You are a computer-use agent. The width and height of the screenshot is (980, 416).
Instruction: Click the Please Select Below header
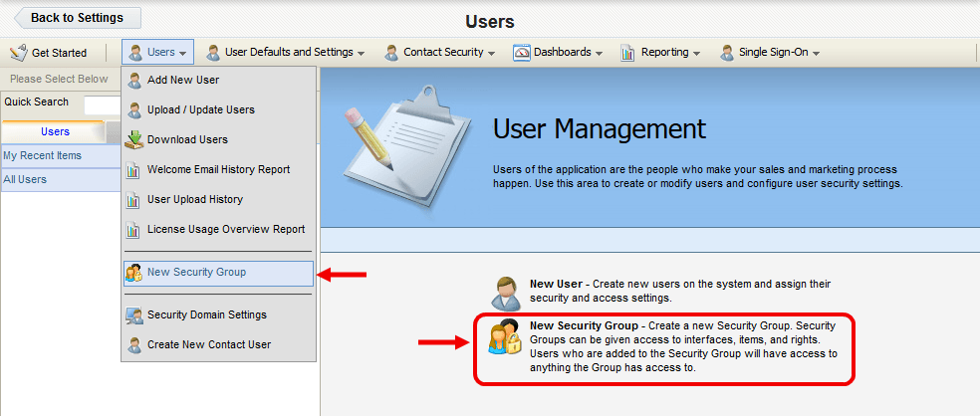59,79
